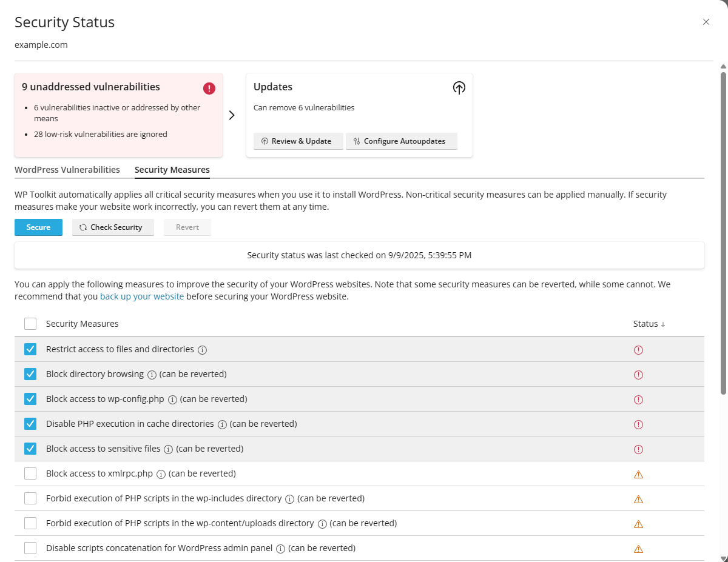Click info icon beside Block access to sensitive files
Screen dimensions: 728x562
click(169, 449)
